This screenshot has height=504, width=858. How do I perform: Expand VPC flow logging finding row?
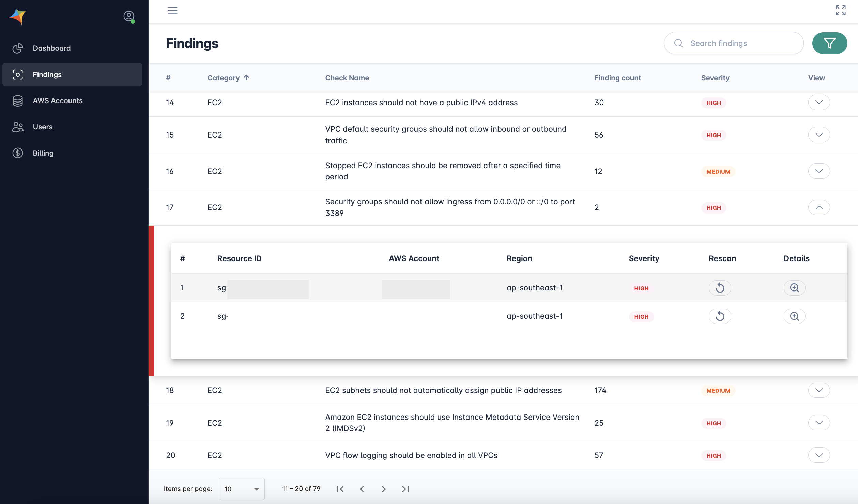tap(819, 455)
